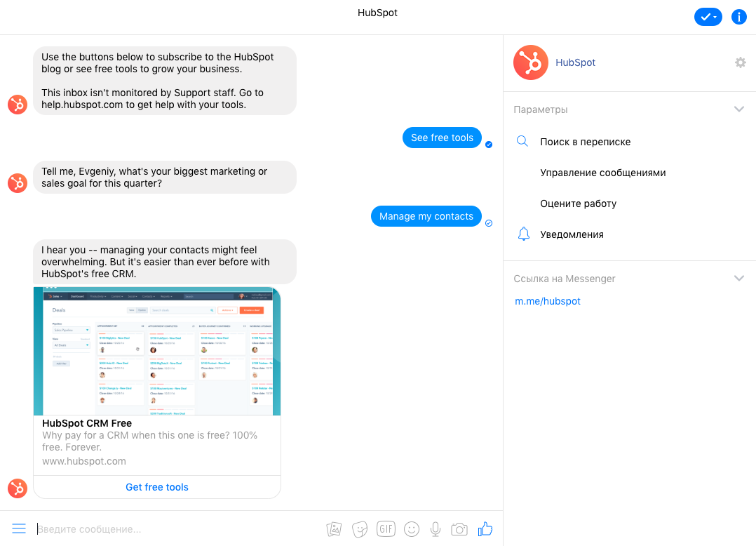This screenshot has height=546, width=756.
Task: Open the HubSpot CRM screenshot thumbnail
Action: [157, 351]
